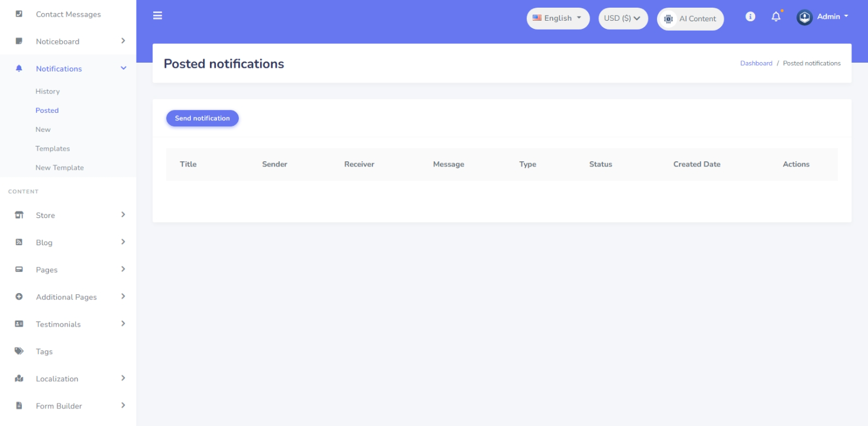Select the Posted submenu item
Viewport: 868px width, 426px height.
coord(47,110)
